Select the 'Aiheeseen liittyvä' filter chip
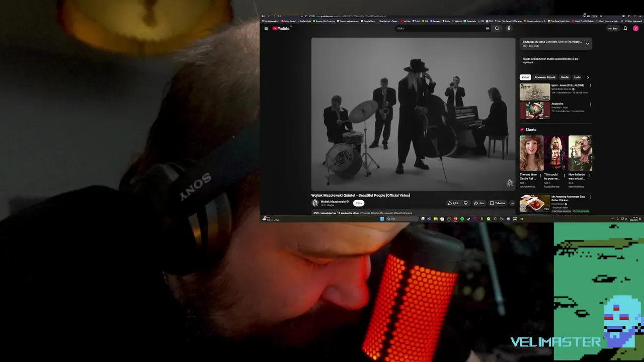Viewport: 644px width, 362px height. coord(545,77)
